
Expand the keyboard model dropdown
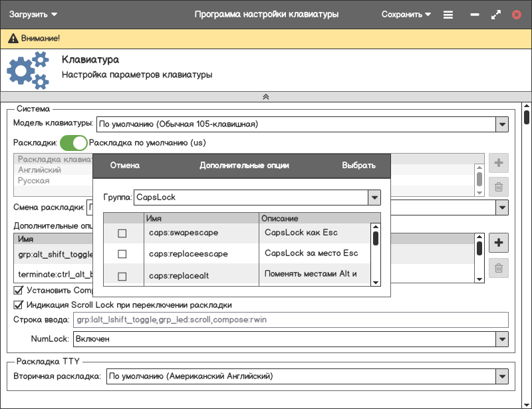click(501, 124)
